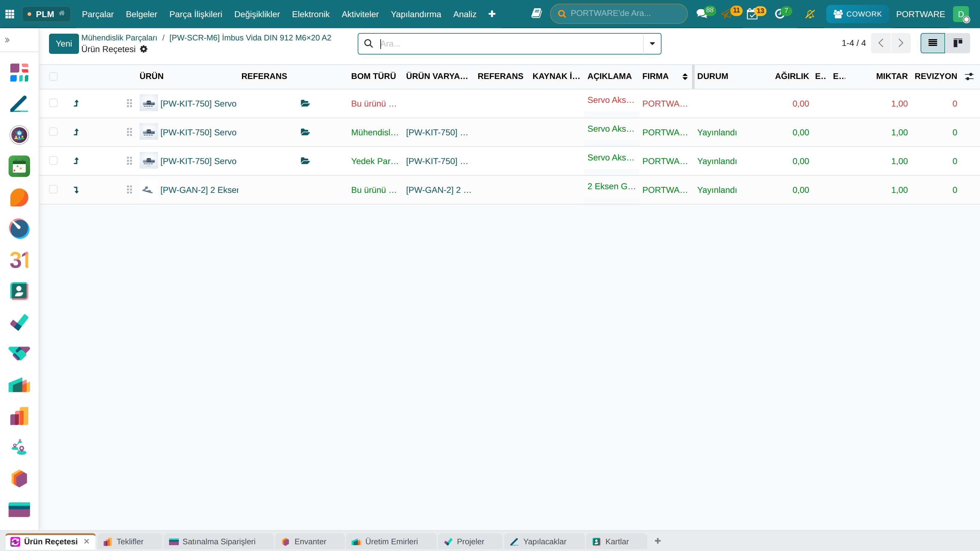
Task: Check the Yedek Par… row checkbox
Action: coord(53,161)
